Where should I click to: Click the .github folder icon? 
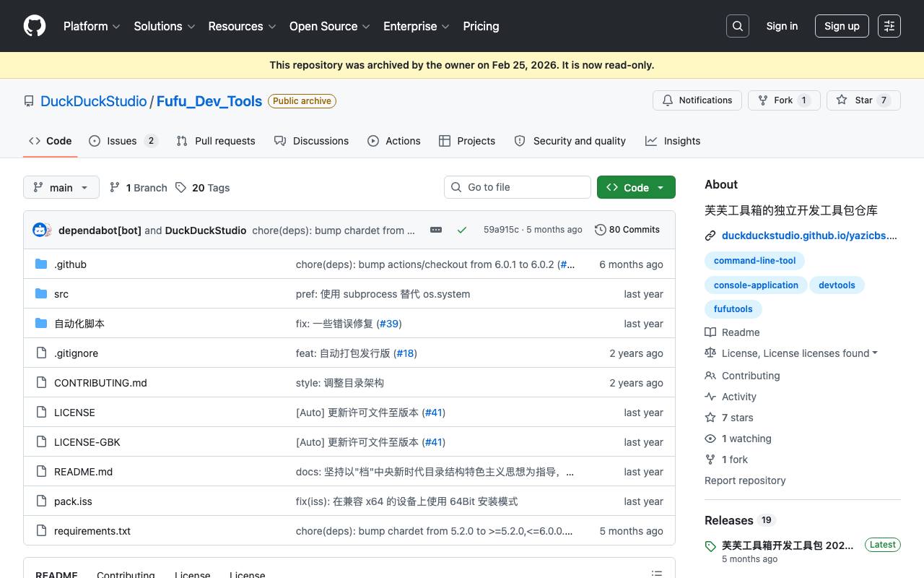pos(41,264)
